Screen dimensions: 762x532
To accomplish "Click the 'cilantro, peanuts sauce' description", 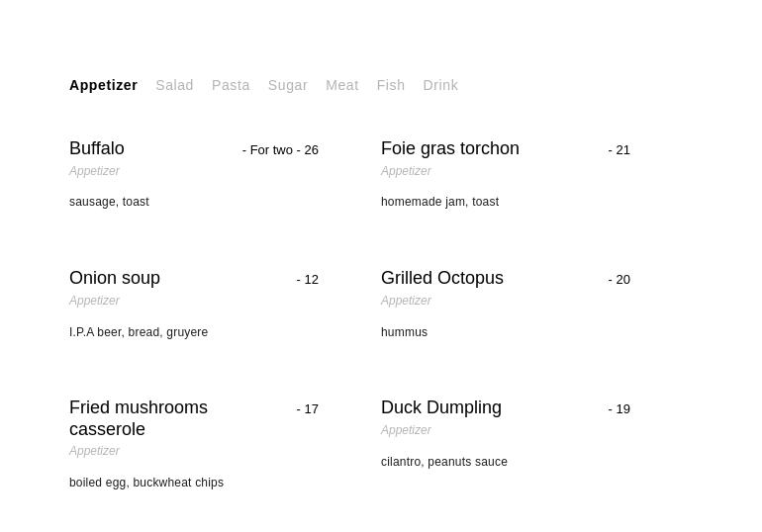I will (x=443, y=462).
